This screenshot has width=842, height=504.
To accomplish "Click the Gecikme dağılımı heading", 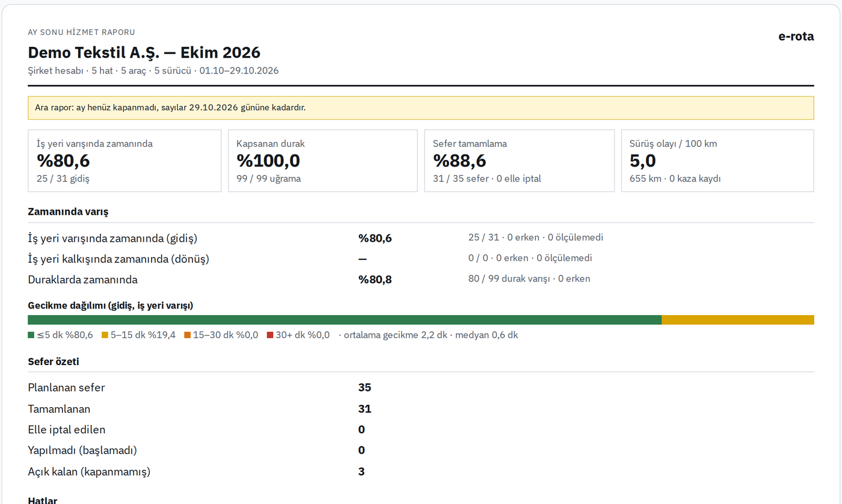I will click(111, 306).
